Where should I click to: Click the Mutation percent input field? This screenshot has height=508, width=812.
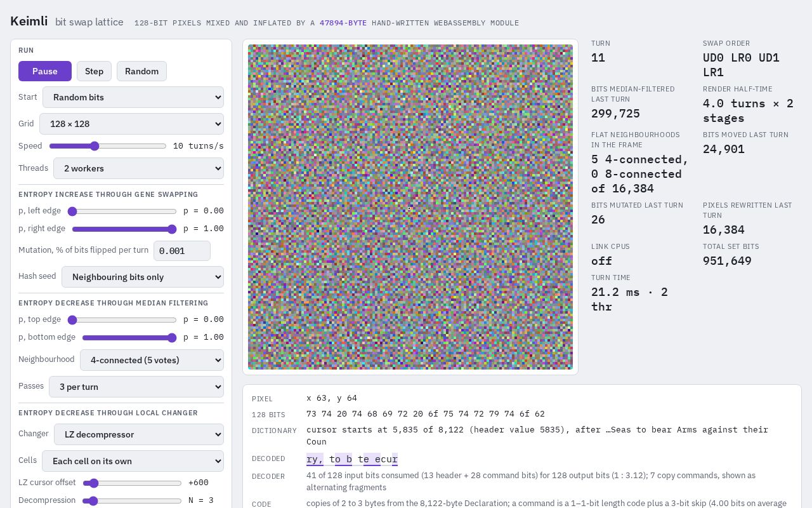click(x=182, y=251)
